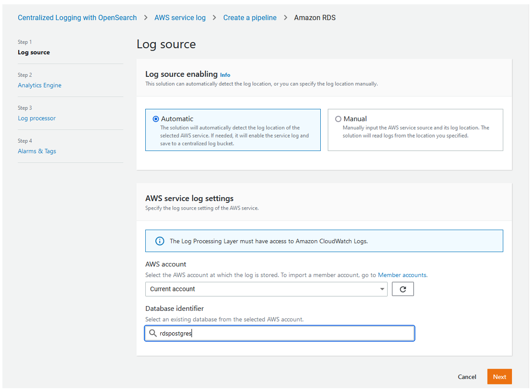Select the Automatic radio option

(156, 119)
